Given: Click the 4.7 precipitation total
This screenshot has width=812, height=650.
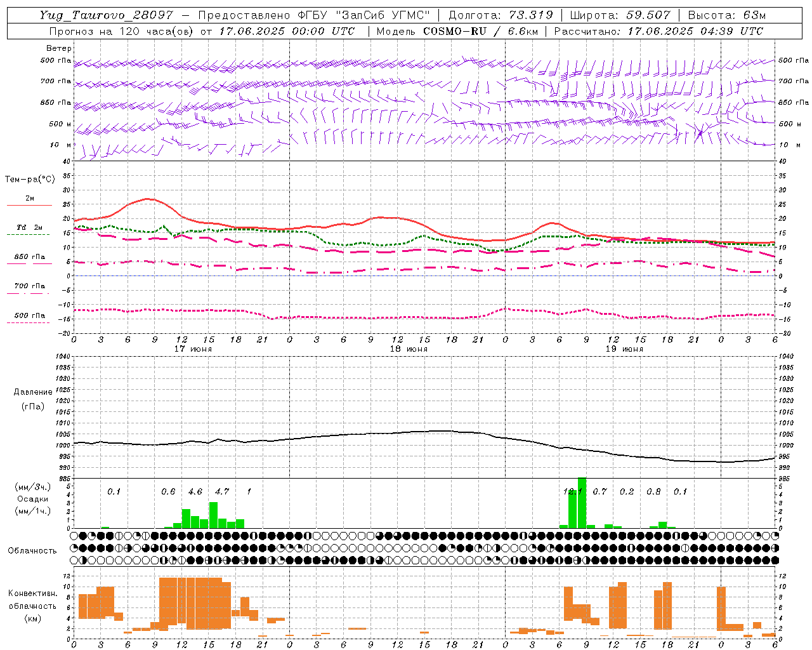Looking at the screenshot, I should tap(222, 492).
